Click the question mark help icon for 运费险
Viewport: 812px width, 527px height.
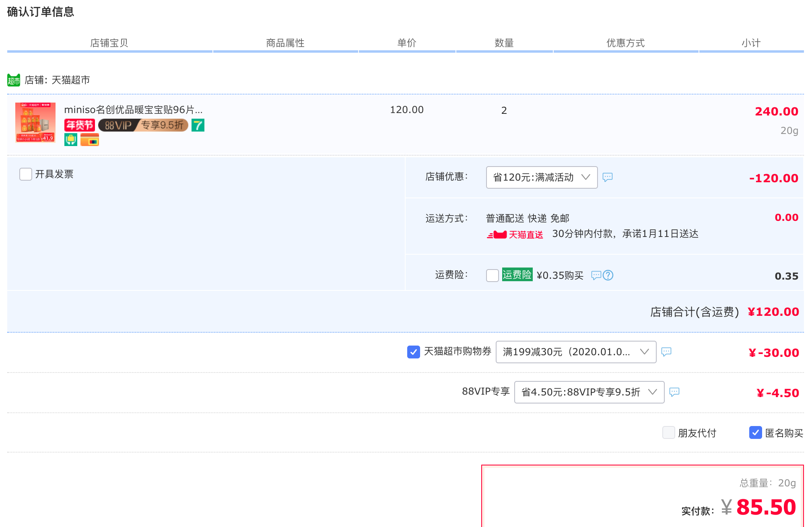608,275
